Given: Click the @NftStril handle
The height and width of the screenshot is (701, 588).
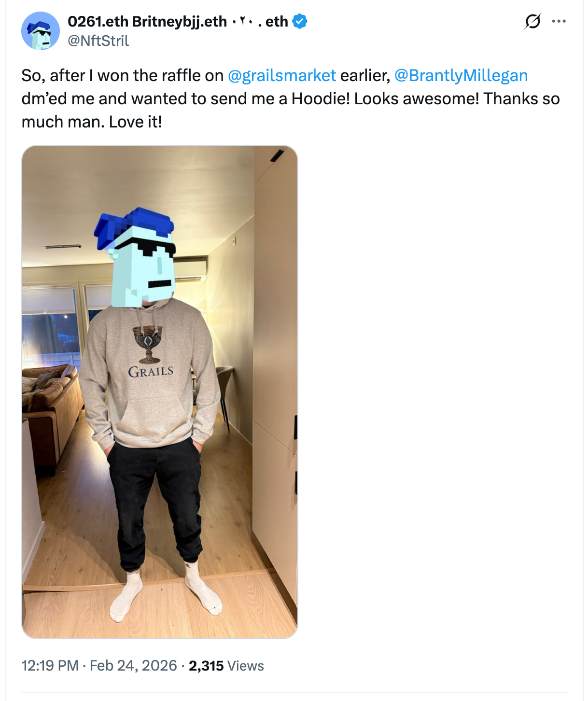Looking at the screenshot, I should (x=98, y=41).
